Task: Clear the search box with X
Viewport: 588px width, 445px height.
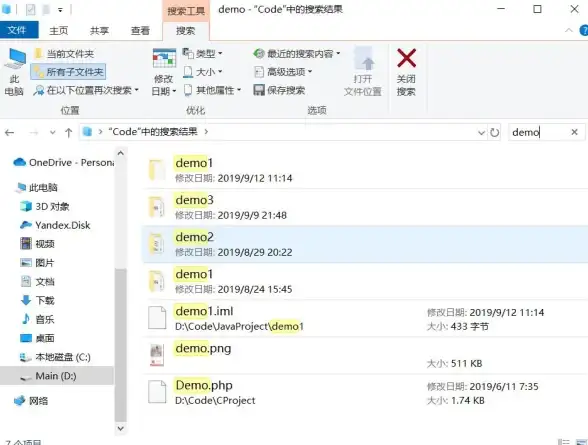Action: pyautogui.click(x=574, y=132)
